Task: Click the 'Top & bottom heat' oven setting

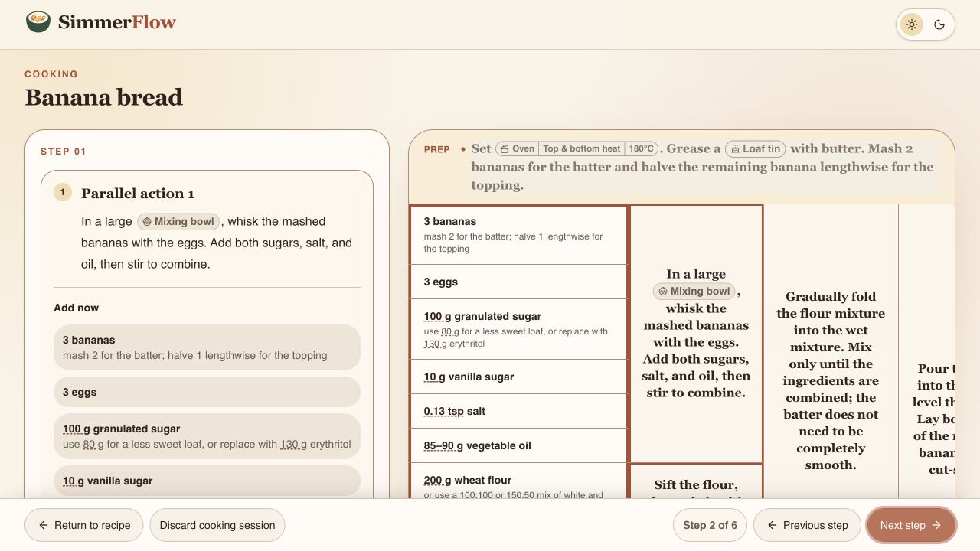Action: tap(581, 148)
